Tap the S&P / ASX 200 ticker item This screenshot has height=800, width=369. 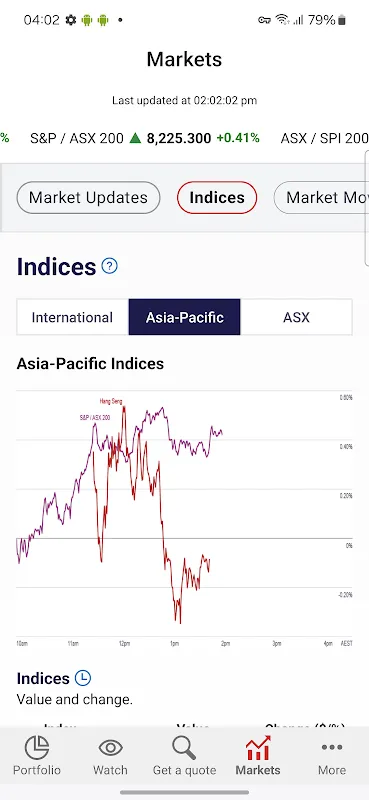pos(144,138)
